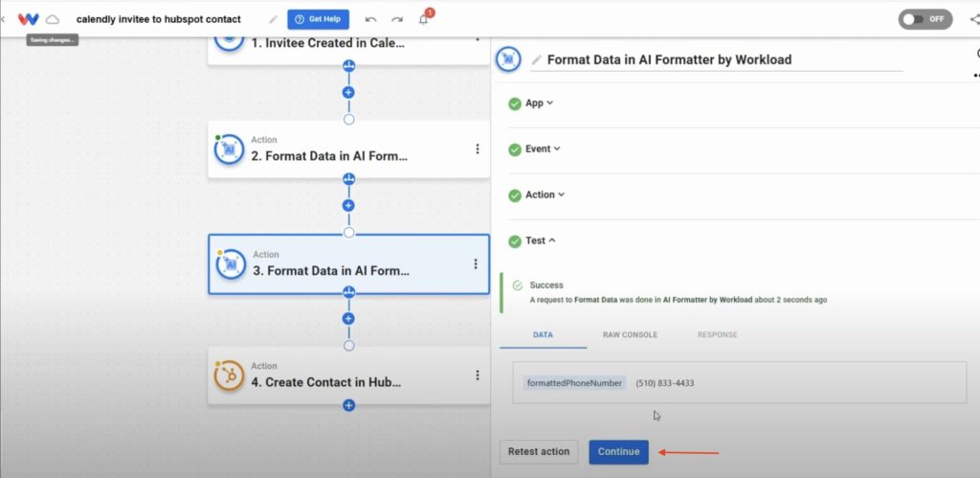Click the formattedPhoneNumber key label
Image resolution: width=980 pixels, height=478 pixels.
[574, 383]
